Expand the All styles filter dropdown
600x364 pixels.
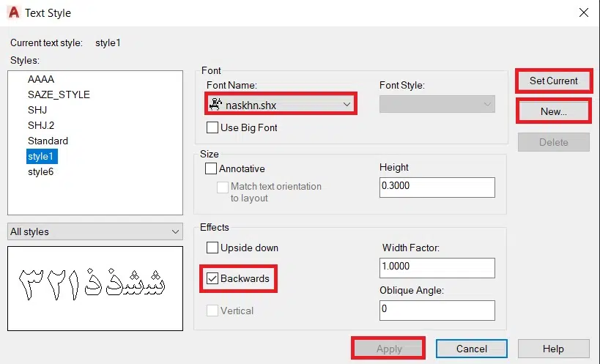click(175, 231)
